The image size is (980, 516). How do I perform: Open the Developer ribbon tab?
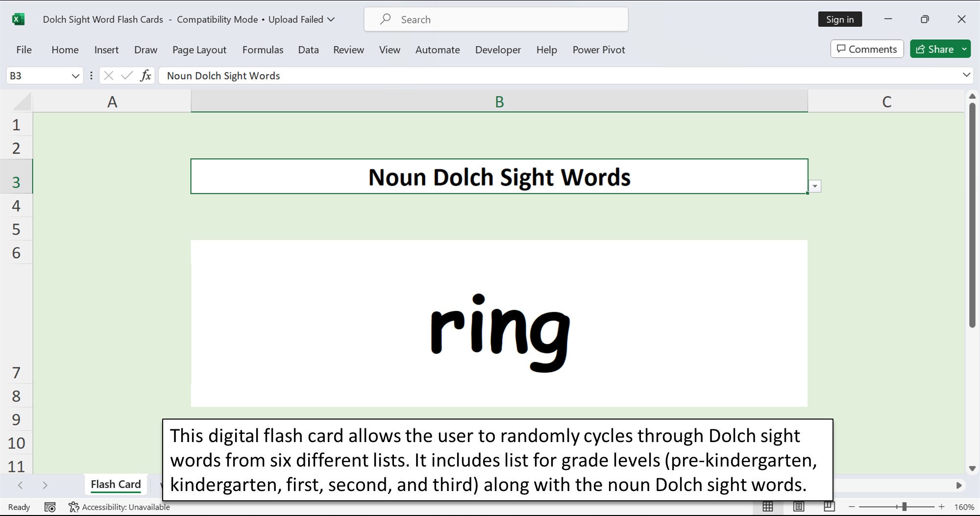(x=498, y=49)
